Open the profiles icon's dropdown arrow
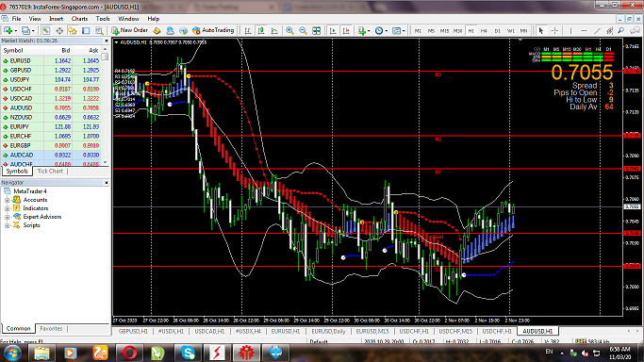This screenshot has width=644, height=362. 33,31
